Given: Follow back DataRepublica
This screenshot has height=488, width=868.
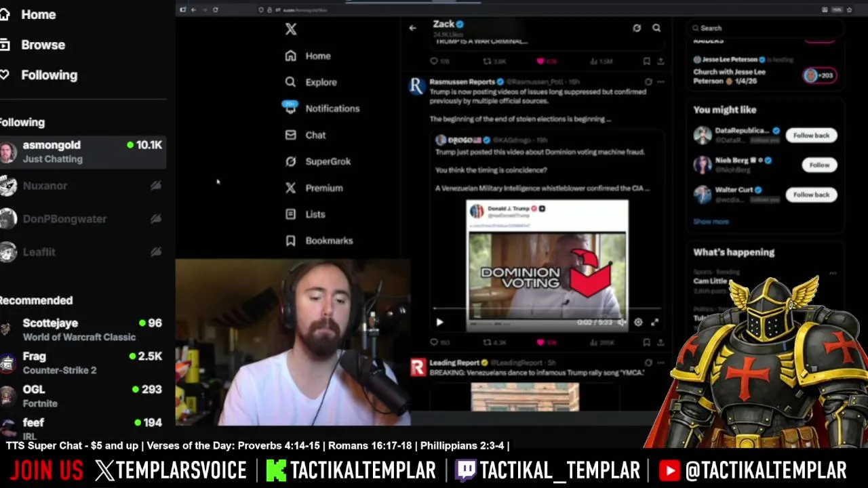Looking at the screenshot, I should click(x=811, y=136).
